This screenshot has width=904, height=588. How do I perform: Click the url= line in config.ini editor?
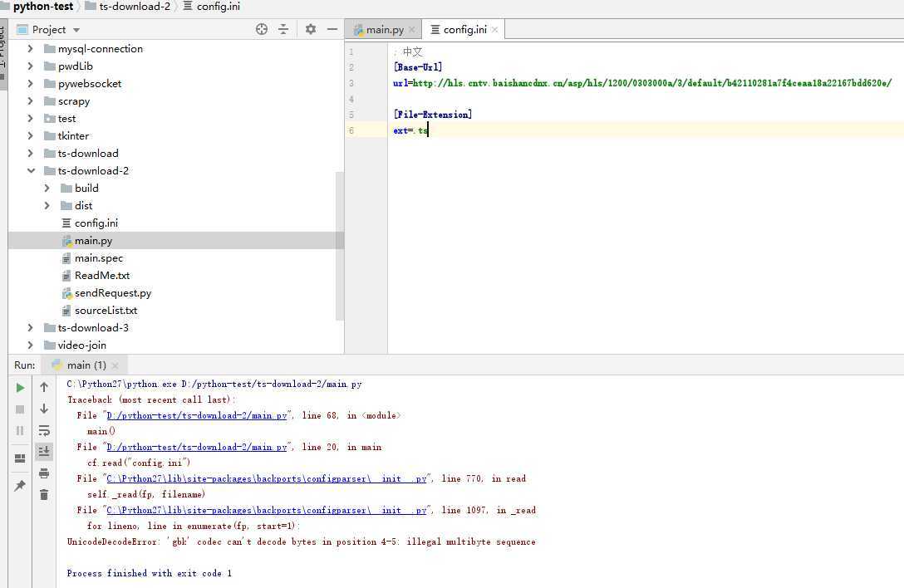[x=642, y=83]
